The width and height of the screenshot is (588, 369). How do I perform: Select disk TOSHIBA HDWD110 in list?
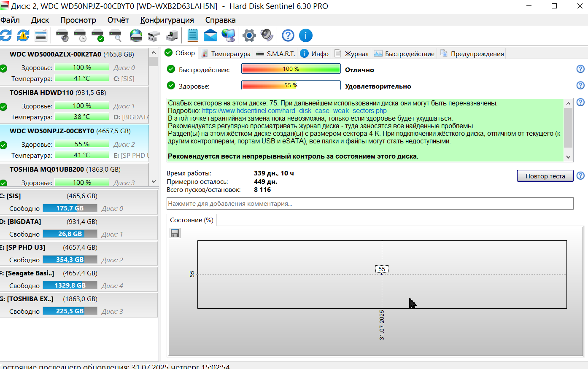(x=74, y=105)
